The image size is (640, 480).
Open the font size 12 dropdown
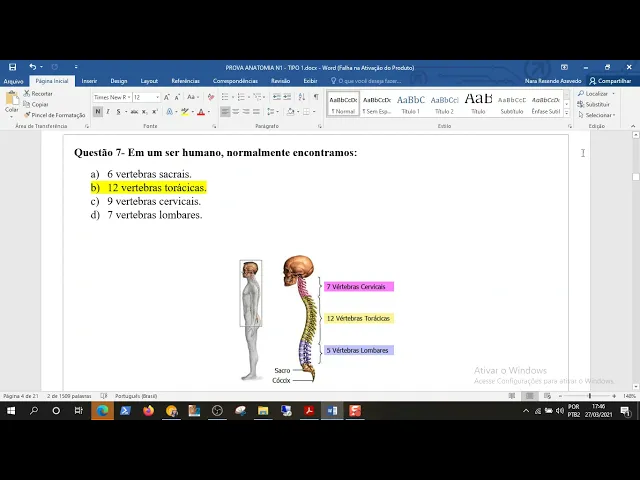158,97
